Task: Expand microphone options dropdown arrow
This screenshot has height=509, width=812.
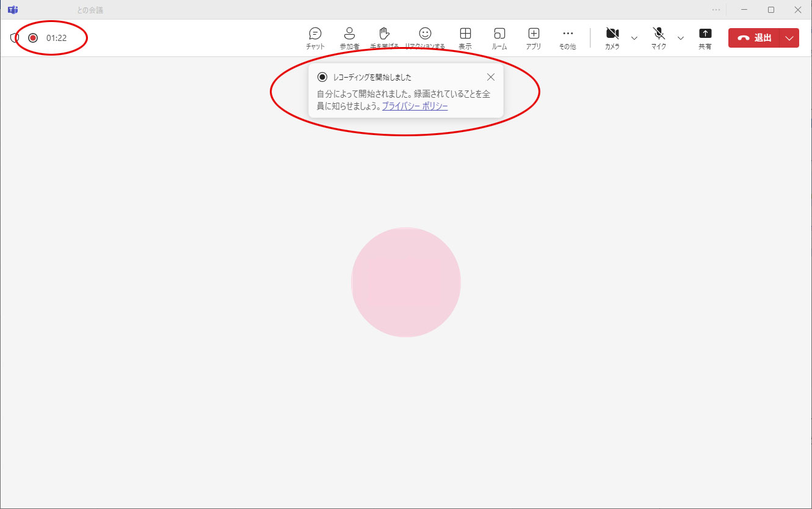Action: [x=681, y=38]
